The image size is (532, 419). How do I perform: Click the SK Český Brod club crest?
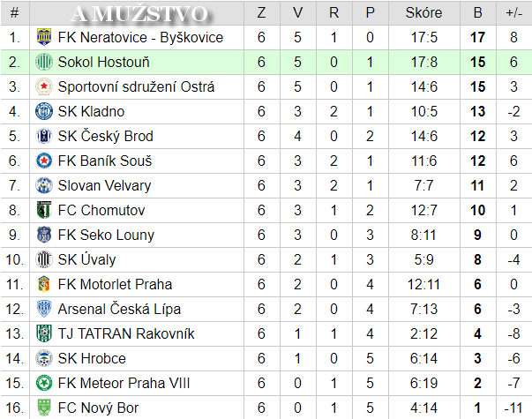click(44, 136)
